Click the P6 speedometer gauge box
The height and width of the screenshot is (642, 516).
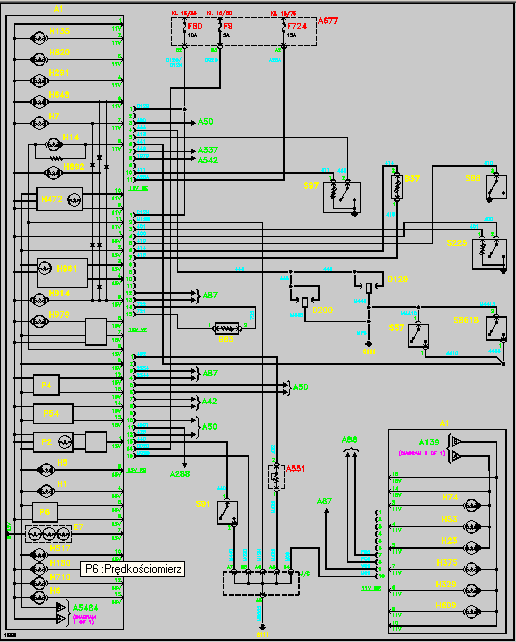point(45,512)
